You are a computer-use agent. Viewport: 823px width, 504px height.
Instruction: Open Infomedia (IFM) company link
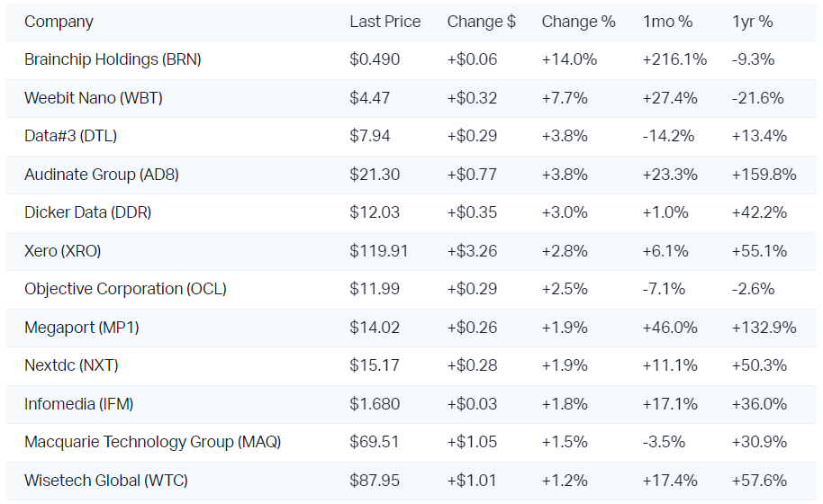78,404
